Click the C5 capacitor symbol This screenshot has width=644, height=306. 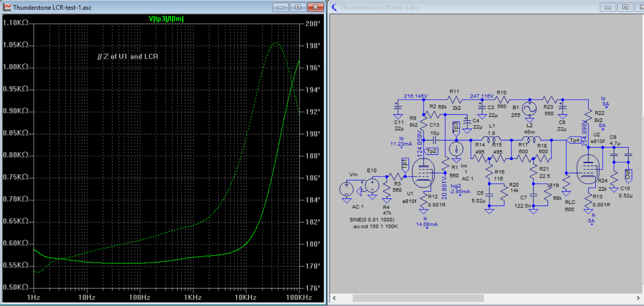(489, 195)
